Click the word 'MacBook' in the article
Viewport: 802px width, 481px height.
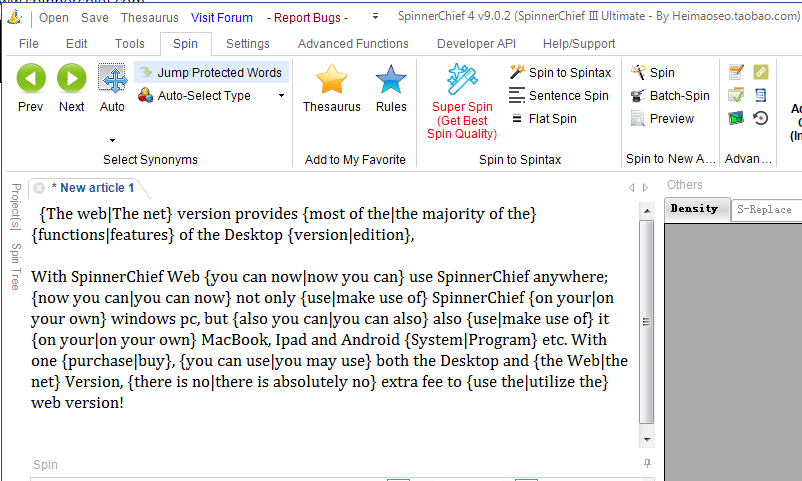click(x=236, y=340)
